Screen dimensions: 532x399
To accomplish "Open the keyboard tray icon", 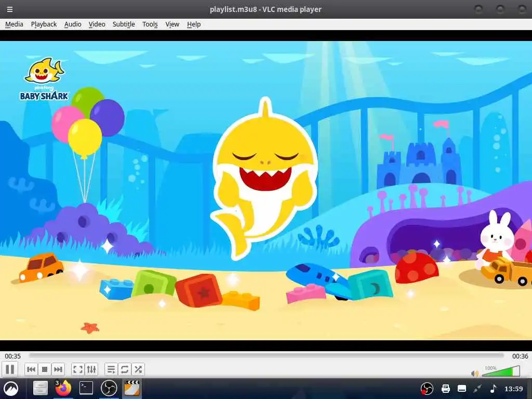I will tap(462, 389).
